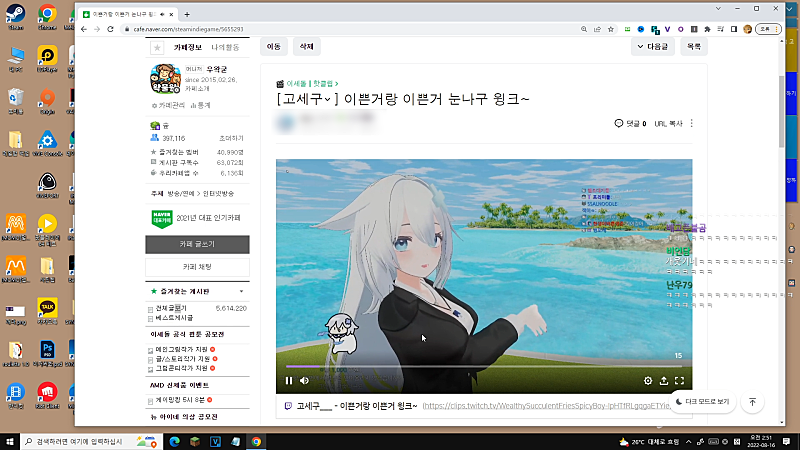This screenshot has height=450, width=800.
Task: Open the 댓글 0 comments link
Action: tap(631, 123)
